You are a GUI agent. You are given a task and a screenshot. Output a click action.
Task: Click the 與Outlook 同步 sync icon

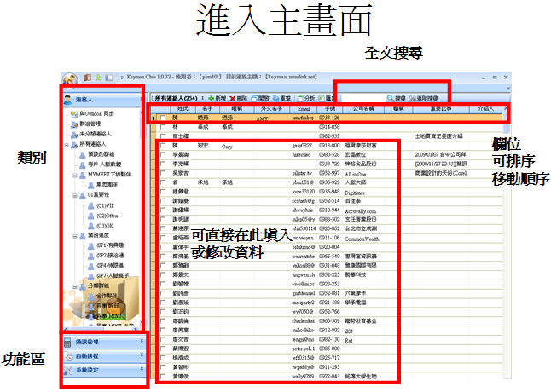74,114
